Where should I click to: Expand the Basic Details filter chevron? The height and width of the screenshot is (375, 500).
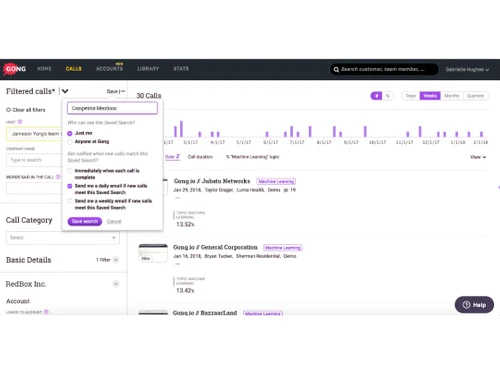116,260
